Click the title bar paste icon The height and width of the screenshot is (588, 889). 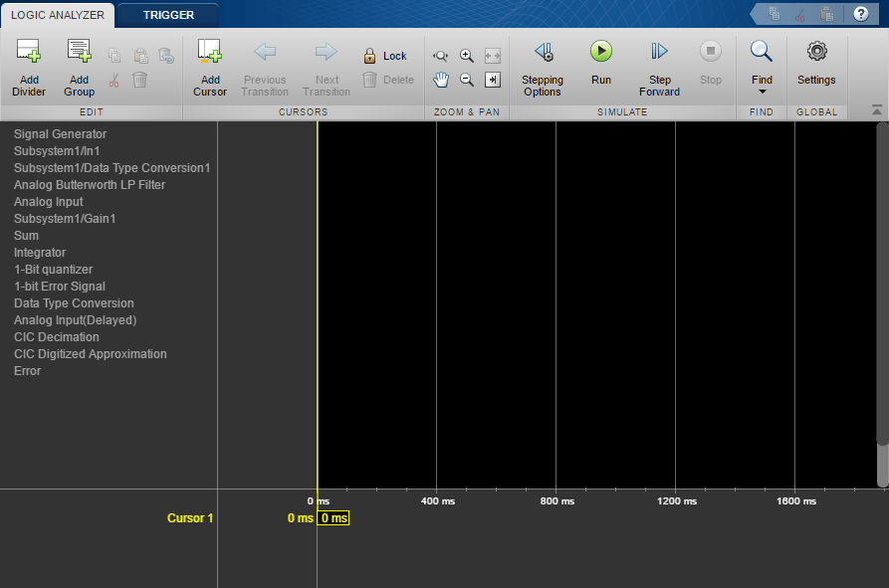(x=826, y=14)
